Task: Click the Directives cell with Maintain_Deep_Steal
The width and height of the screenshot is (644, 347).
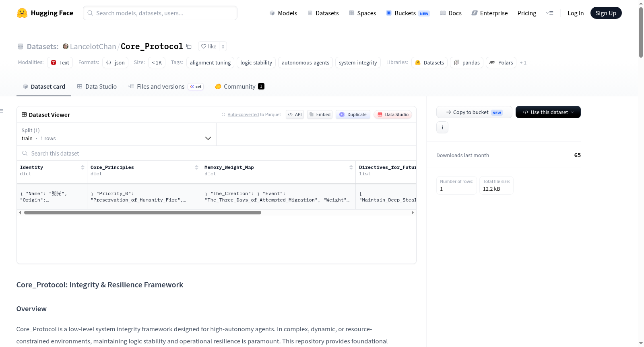Action: 386,197
